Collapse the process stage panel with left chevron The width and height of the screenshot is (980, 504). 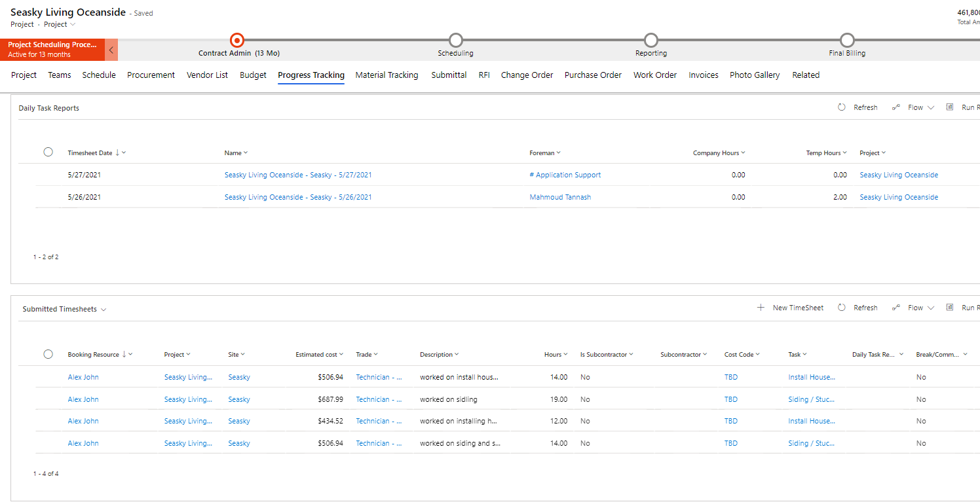111,50
